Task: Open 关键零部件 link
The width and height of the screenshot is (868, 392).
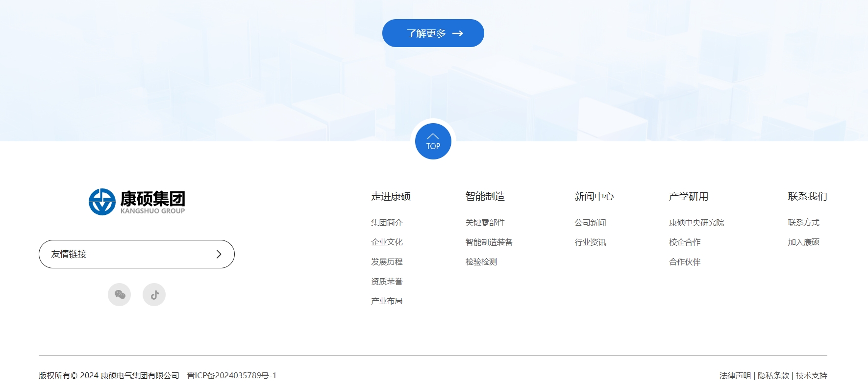Action: tap(485, 223)
